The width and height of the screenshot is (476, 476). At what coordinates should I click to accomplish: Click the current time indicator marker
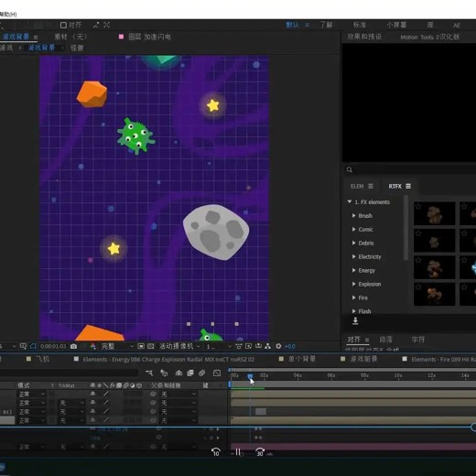250,376
